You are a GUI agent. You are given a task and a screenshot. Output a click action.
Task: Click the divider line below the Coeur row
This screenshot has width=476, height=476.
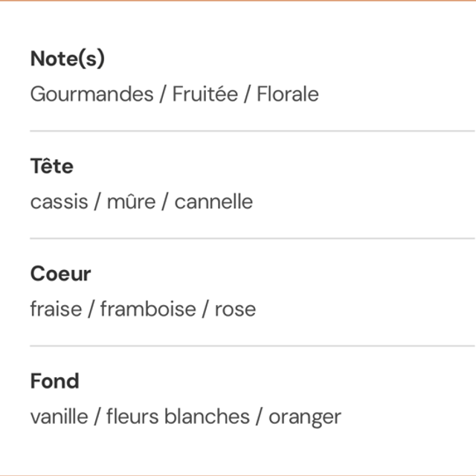252,346
